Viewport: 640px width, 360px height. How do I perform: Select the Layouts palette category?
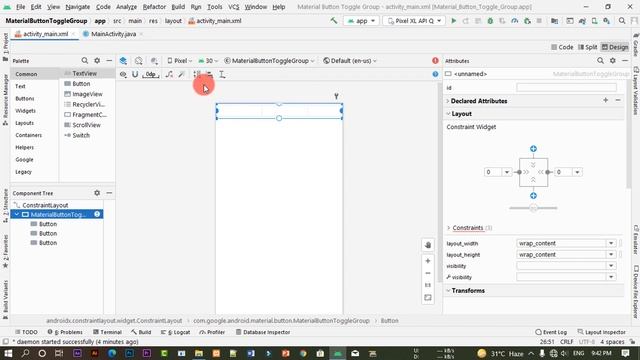click(x=24, y=123)
